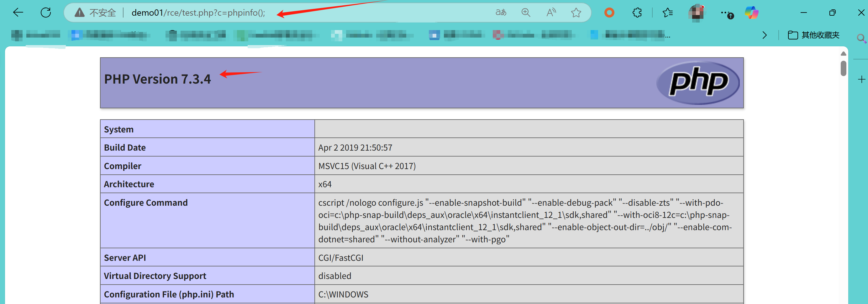Reload the phpinfo page
The height and width of the screenshot is (304, 868).
45,13
